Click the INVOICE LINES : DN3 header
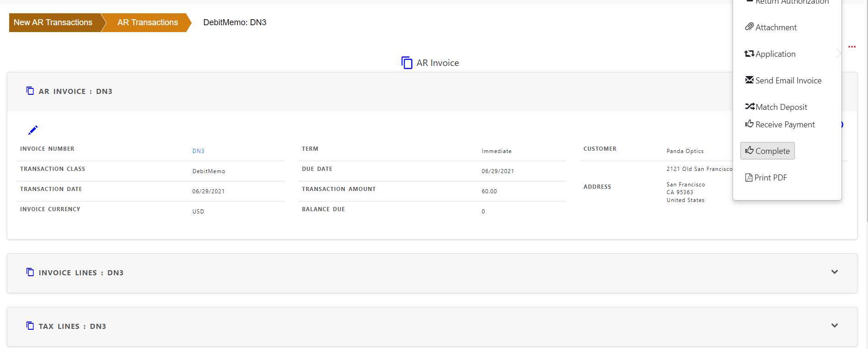Image resolution: width=868 pixels, height=349 pixels. tap(432, 273)
